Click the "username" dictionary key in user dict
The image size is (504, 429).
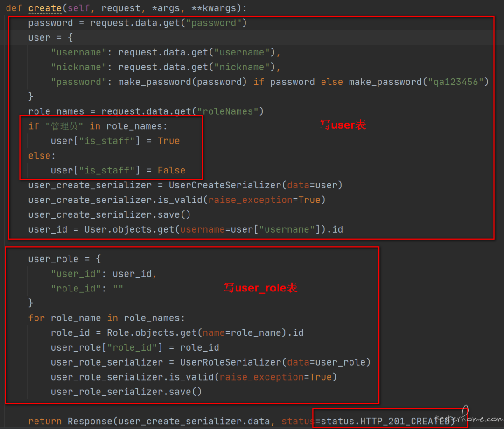(78, 53)
